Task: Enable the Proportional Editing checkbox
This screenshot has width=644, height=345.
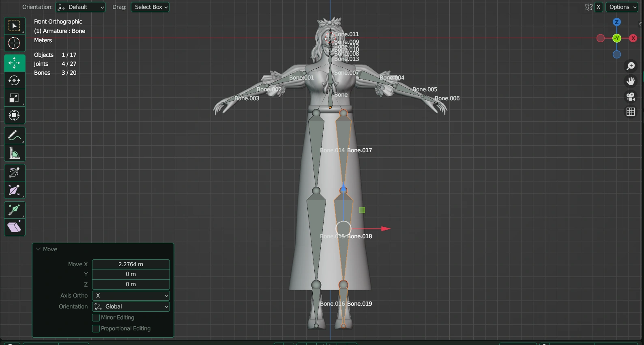Action: [x=96, y=328]
